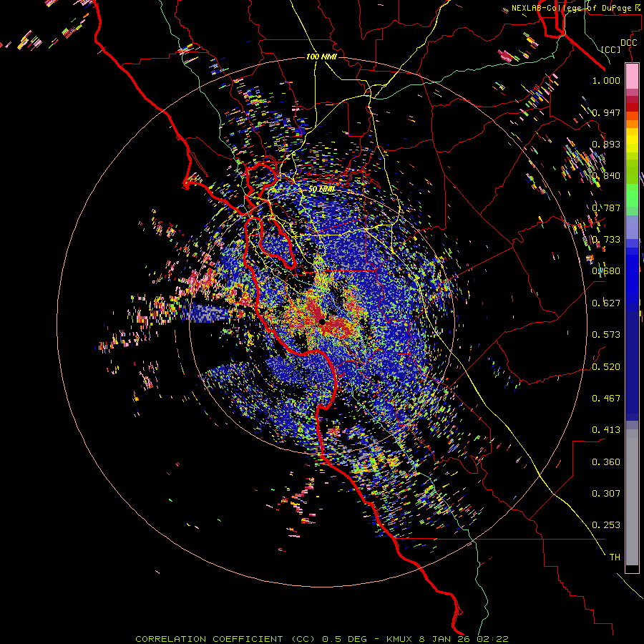Click the 100 NMI range ring label

coord(321,57)
